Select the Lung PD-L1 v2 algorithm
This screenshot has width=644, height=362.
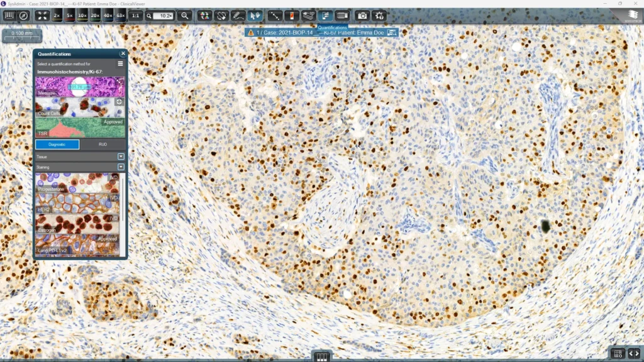(x=77, y=244)
